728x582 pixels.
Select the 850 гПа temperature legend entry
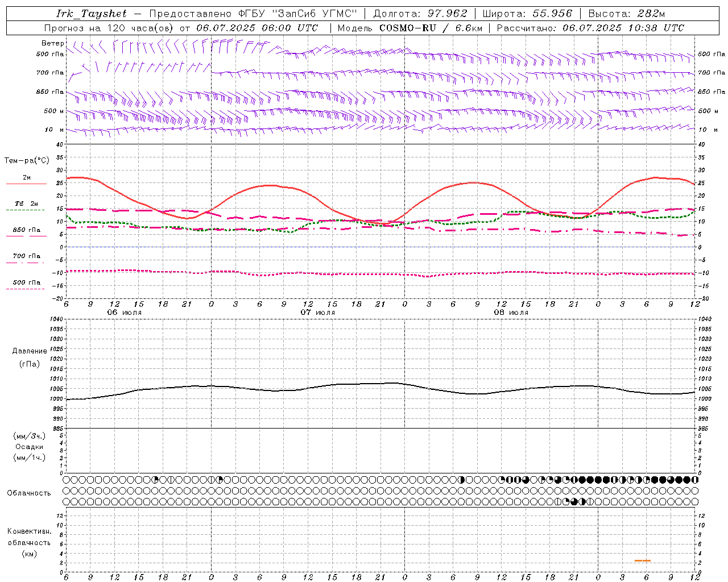pos(27,230)
